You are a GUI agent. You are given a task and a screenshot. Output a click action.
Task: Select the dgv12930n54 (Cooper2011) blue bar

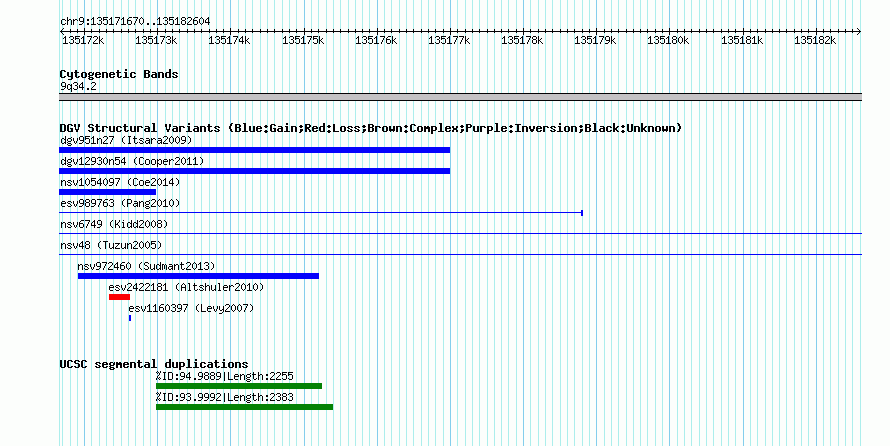(254, 171)
